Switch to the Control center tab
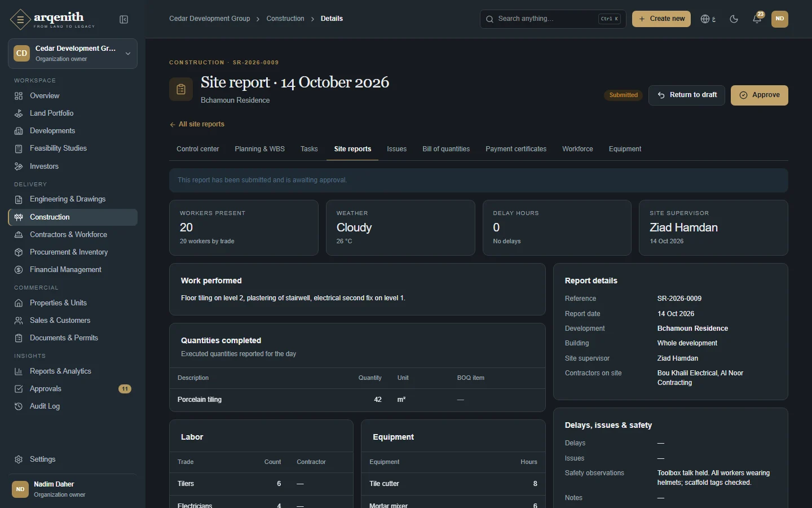Viewport: 812px width, 508px height. coord(198,149)
